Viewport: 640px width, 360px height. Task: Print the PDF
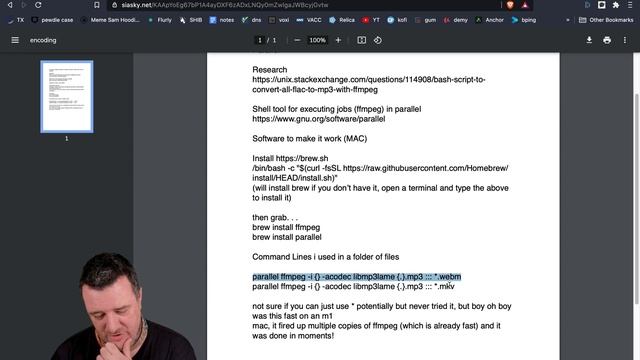(x=607, y=40)
